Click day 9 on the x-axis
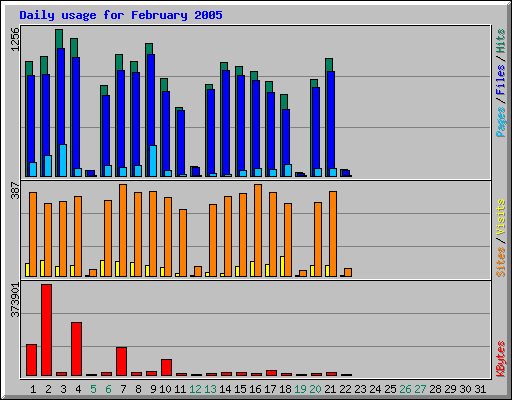Viewport: 512px width, 400px height. 153,389
